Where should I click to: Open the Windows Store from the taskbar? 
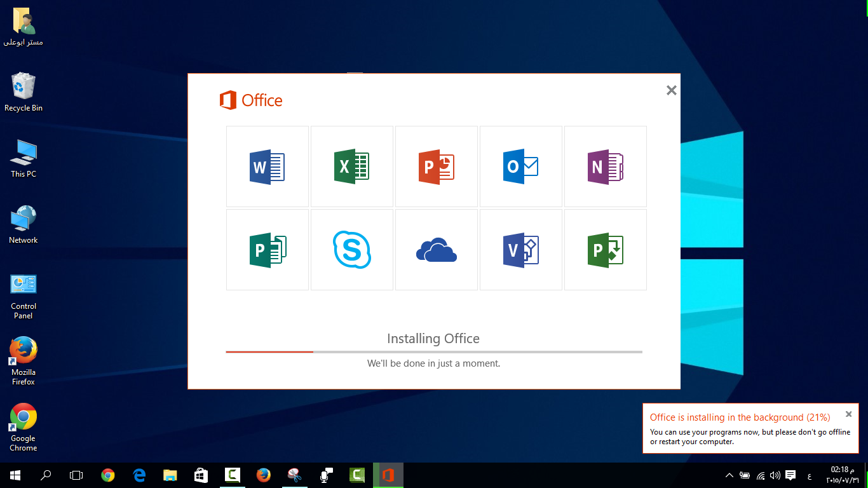(201, 475)
